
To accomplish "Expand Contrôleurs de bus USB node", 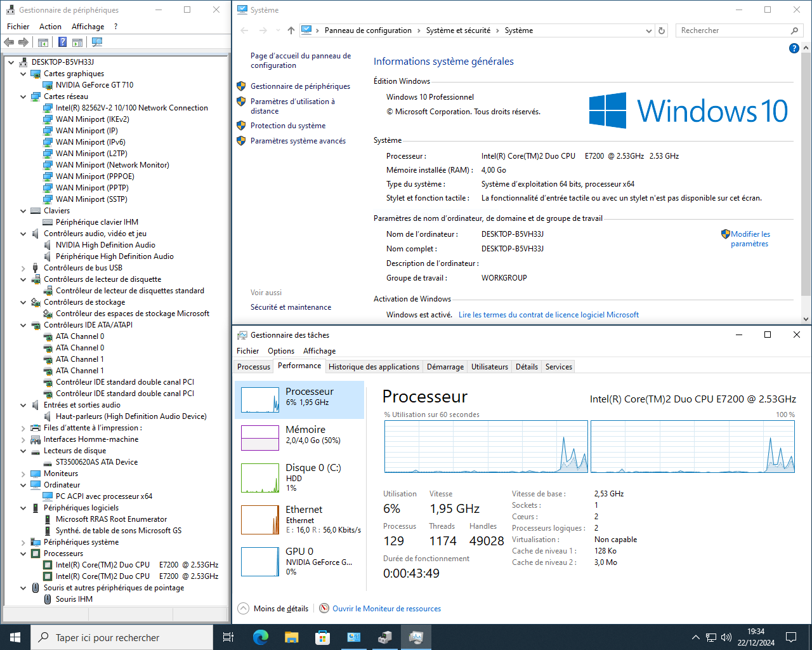I will click(x=23, y=268).
